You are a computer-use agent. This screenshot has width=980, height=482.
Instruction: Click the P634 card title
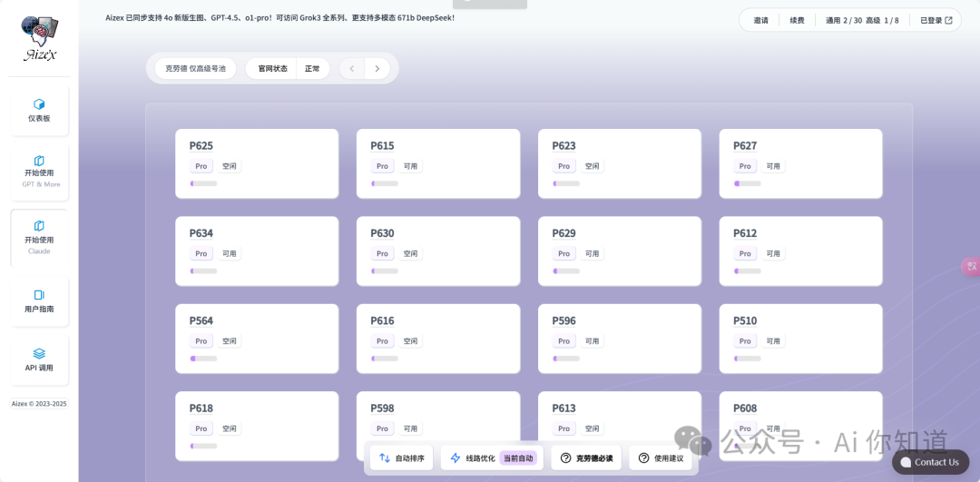[201, 233]
